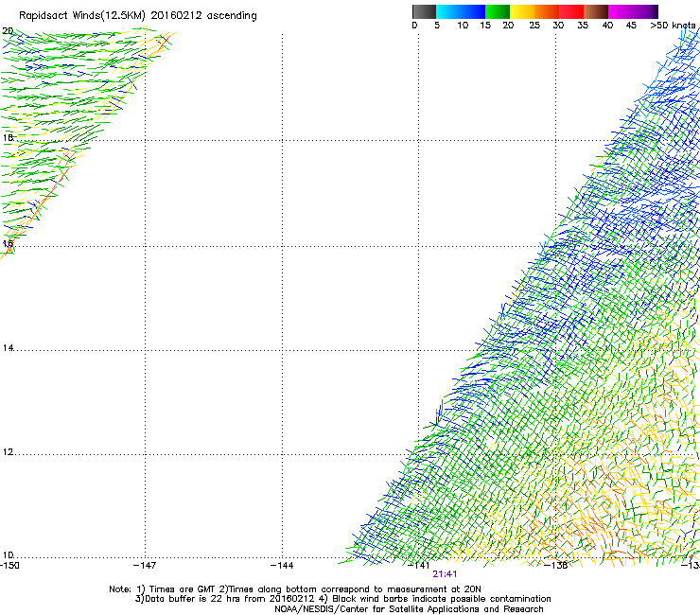
Task: Click the -144 longitude axis label
Action: coord(282,566)
